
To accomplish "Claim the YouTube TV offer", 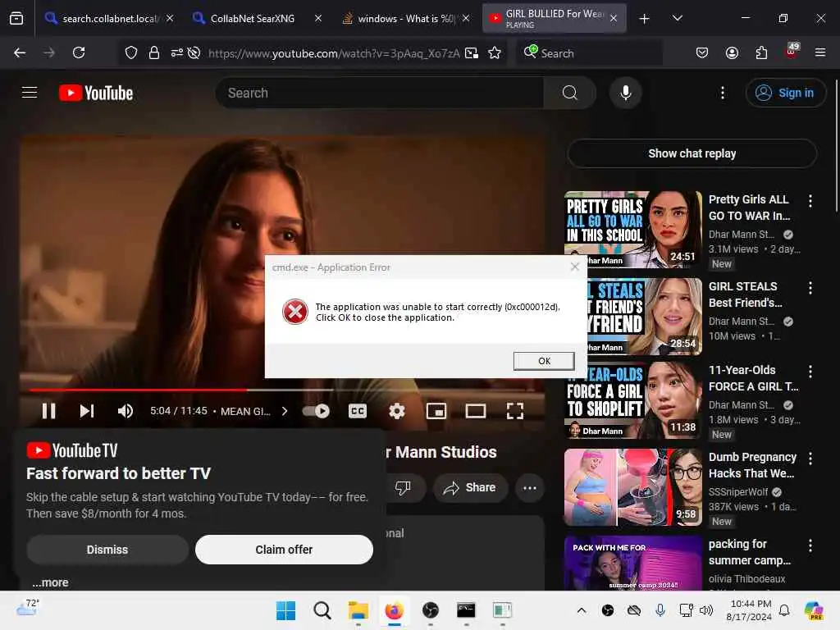I will (x=284, y=550).
